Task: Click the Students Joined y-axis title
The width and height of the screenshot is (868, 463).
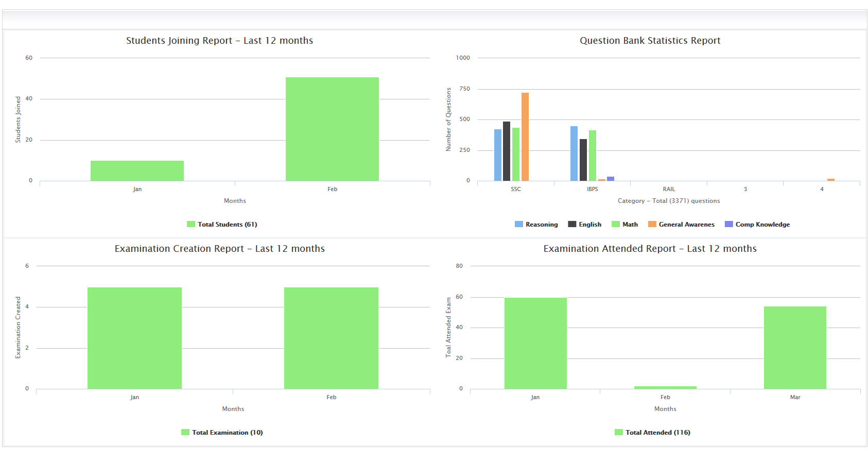Action: click(18, 119)
